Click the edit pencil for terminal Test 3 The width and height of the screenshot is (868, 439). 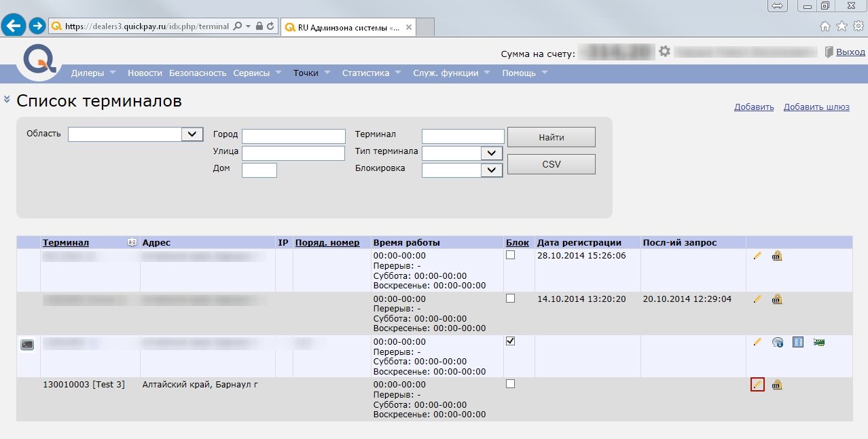(x=757, y=385)
